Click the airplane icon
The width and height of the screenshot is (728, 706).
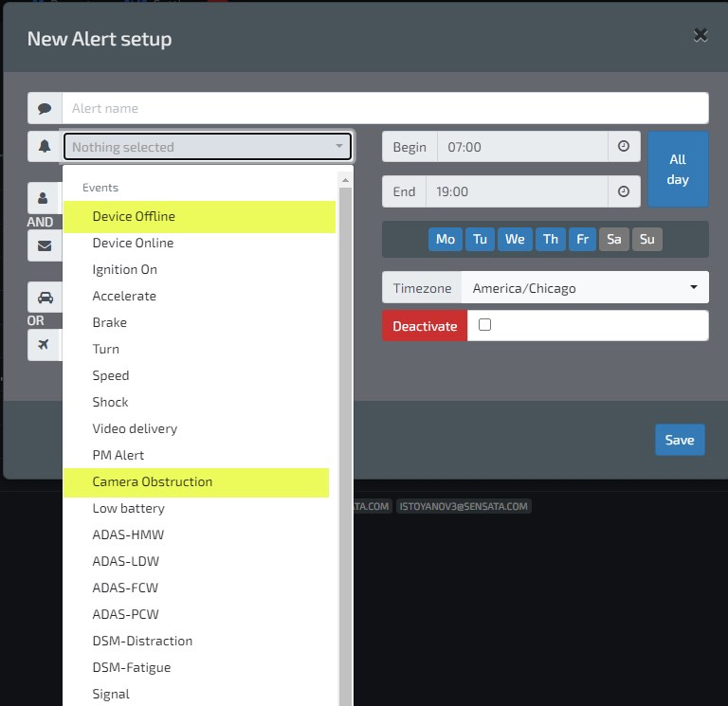click(44, 344)
